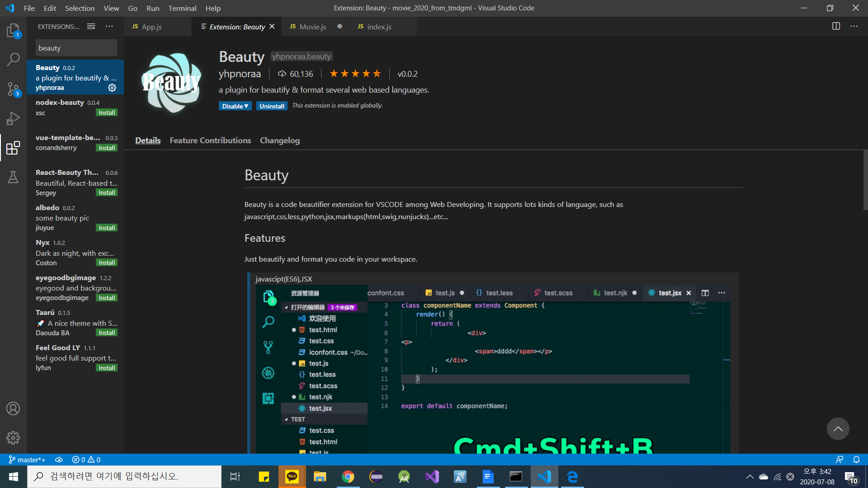This screenshot has width=868, height=488.
Task: Open the Source Control view icon
Action: coord(13,89)
